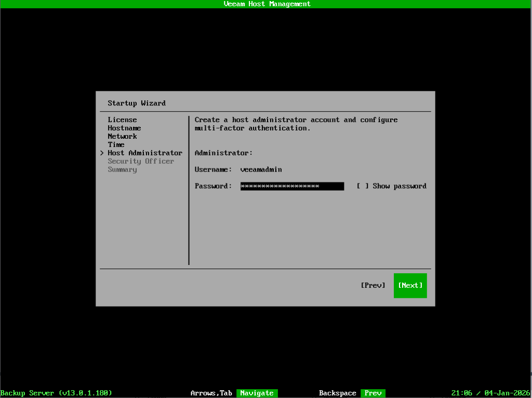Click the Veeam Host Management title bar
The image size is (532, 398).
tap(267, 4)
